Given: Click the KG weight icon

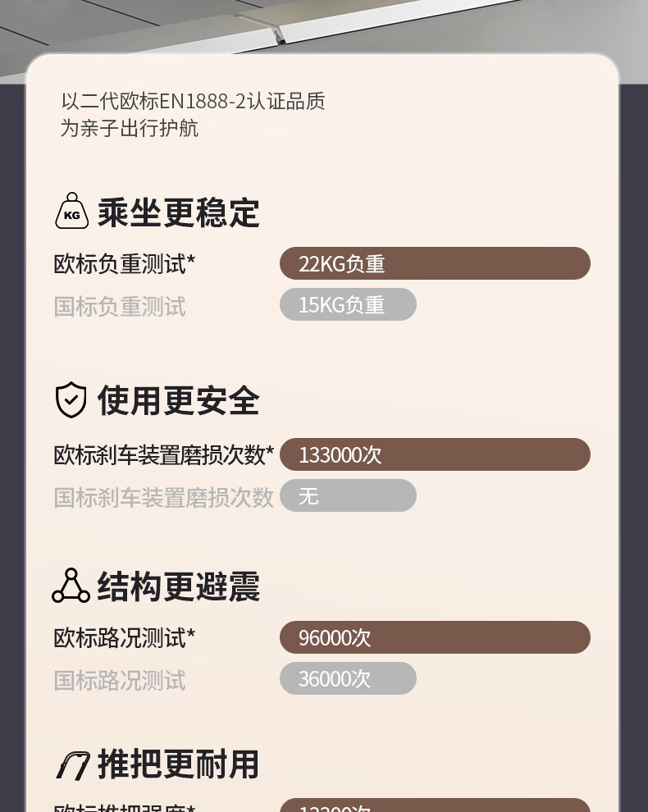Looking at the screenshot, I should point(71,211).
